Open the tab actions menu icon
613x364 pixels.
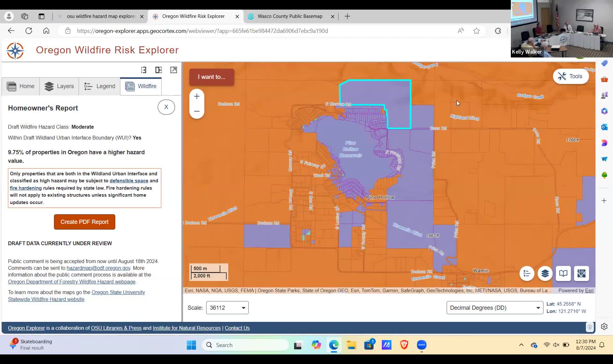pyautogui.click(x=42, y=16)
